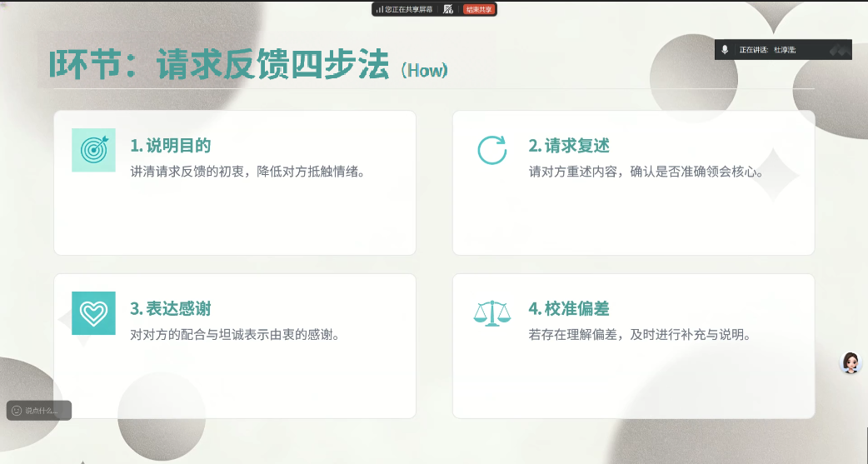Click the avatar assistant icon at right edge
Viewport: 868px width, 464px height.
(x=851, y=362)
